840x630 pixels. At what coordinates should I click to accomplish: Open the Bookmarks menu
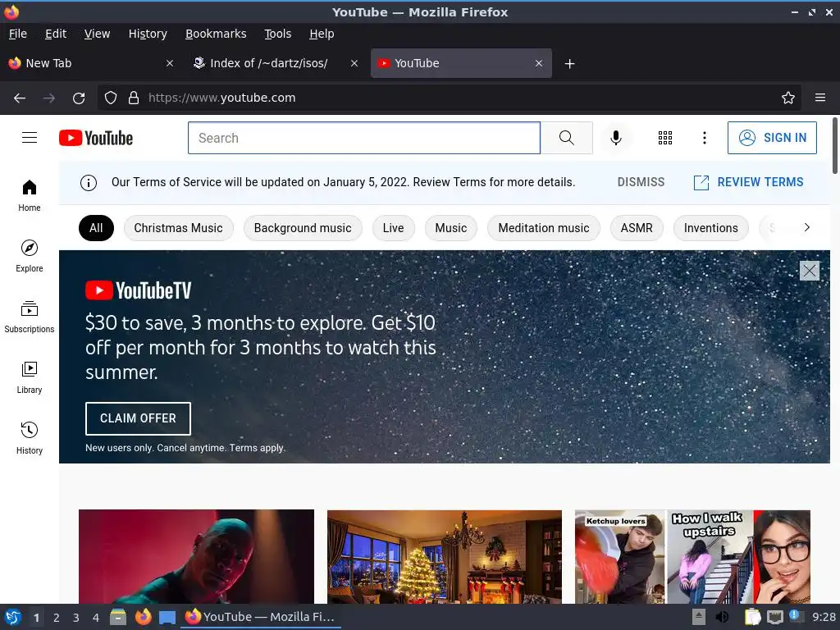(x=216, y=34)
